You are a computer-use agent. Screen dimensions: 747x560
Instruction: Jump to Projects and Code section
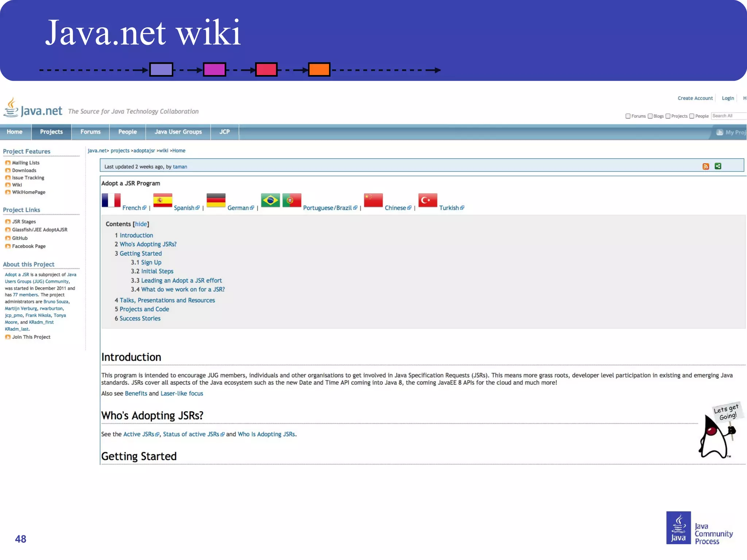coord(144,309)
